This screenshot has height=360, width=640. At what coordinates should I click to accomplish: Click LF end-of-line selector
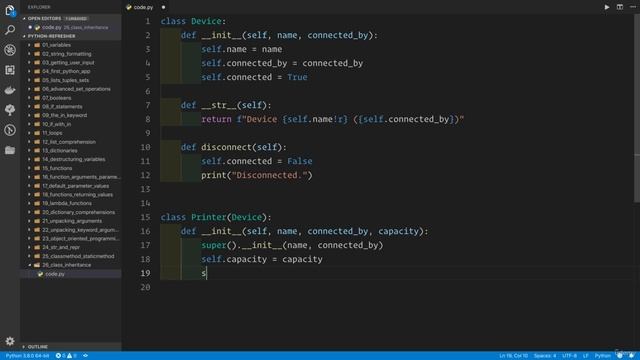[586, 356]
